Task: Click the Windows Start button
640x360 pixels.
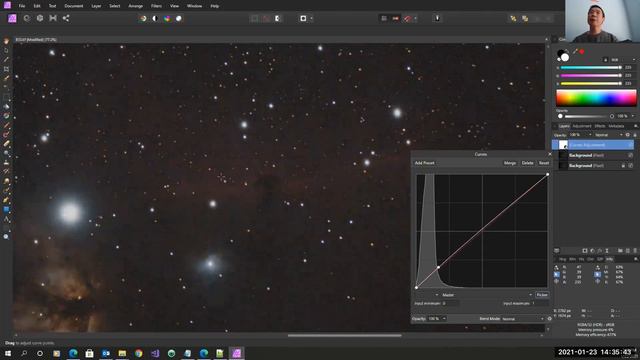Action: (8, 353)
